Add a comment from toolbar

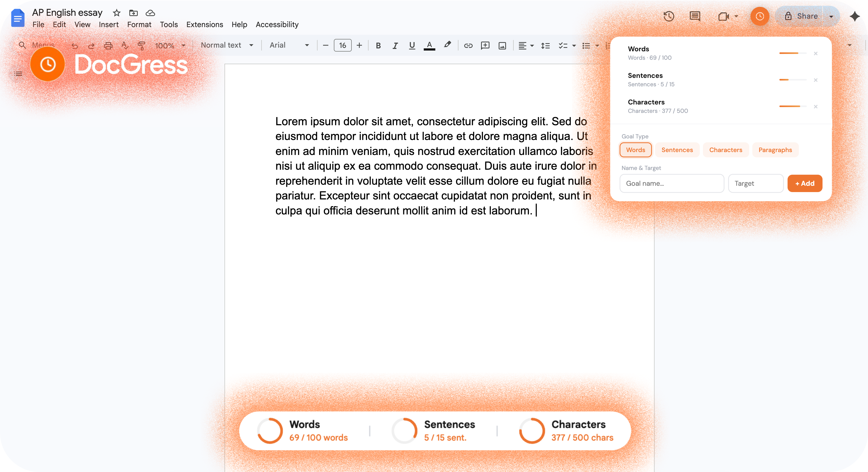point(485,46)
